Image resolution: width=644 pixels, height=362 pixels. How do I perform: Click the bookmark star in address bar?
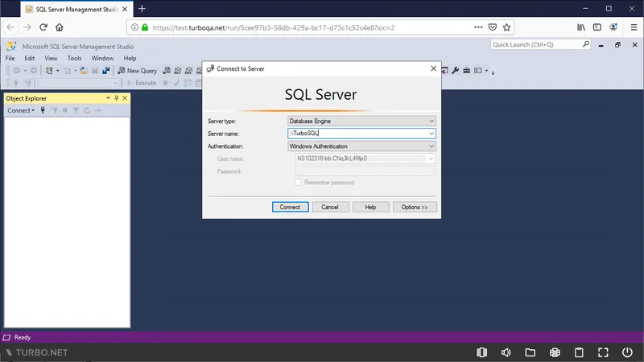click(x=506, y=27)
